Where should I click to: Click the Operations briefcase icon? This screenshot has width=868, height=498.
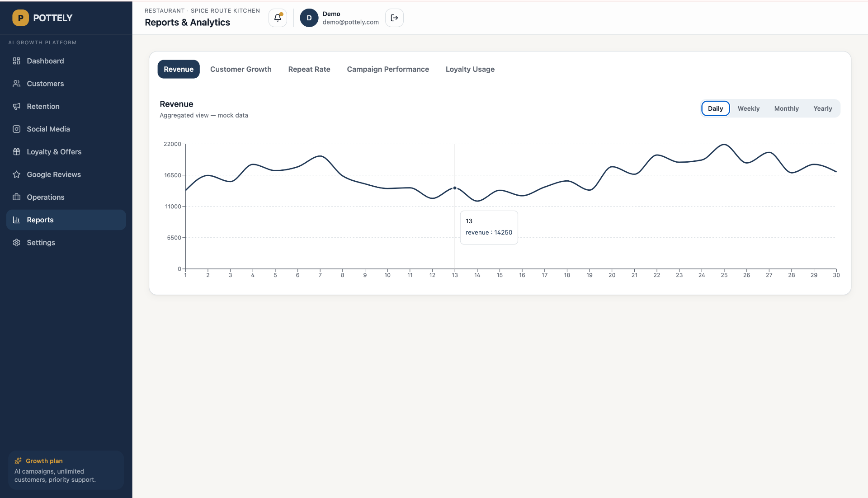[17, 197]
